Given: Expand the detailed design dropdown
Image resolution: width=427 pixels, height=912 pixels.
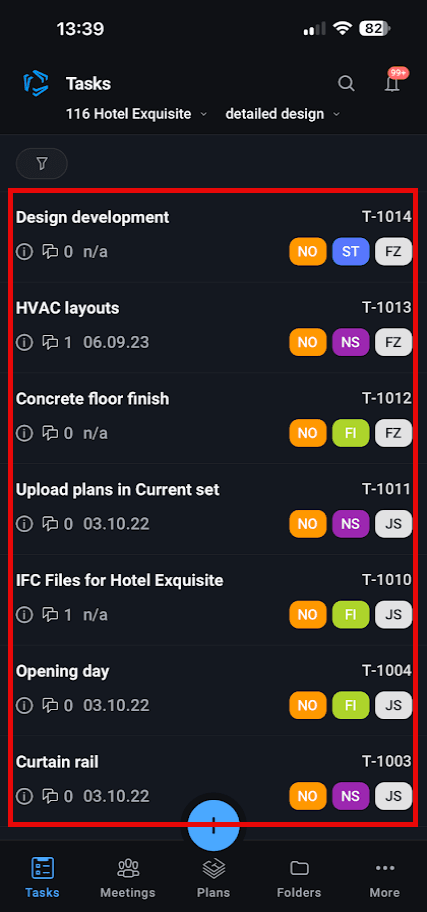Looking at the screenshot, I should [283, 114].
